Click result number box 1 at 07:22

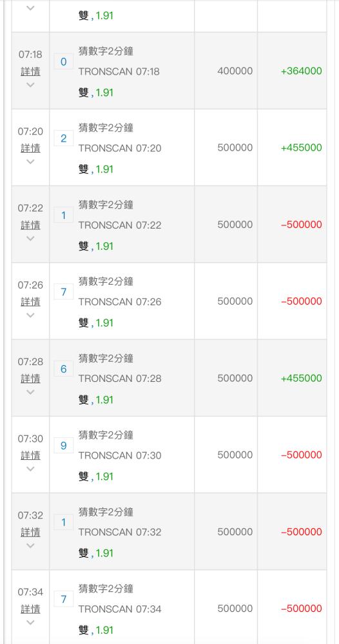click(64, 215)
